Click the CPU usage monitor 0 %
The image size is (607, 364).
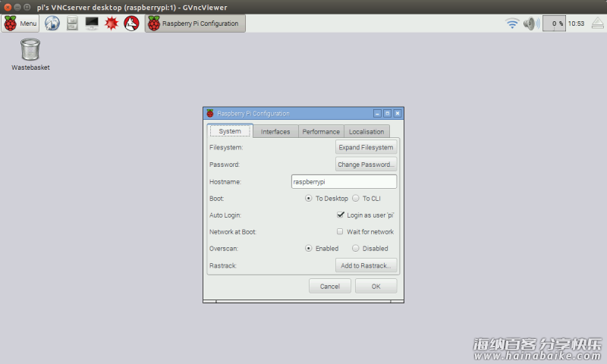point(554,24)
